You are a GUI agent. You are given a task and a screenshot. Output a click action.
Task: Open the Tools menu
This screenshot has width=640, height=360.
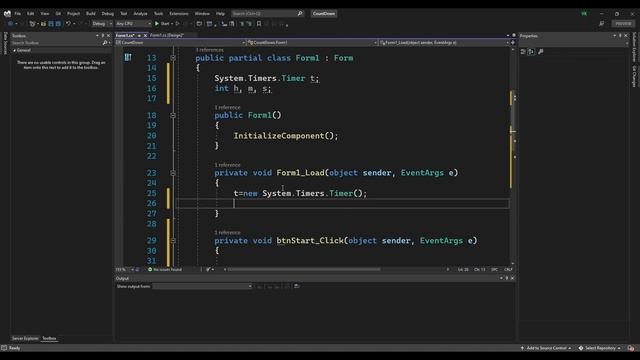pos(158,13)
